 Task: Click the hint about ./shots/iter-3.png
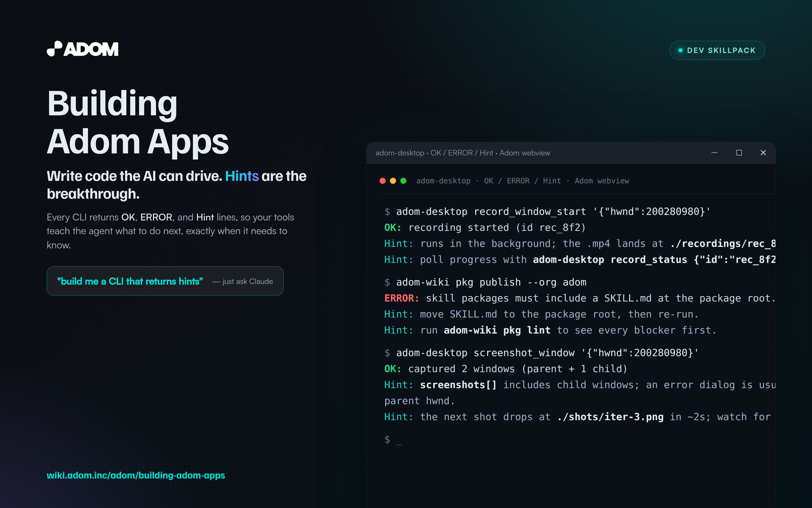point(577,417)
